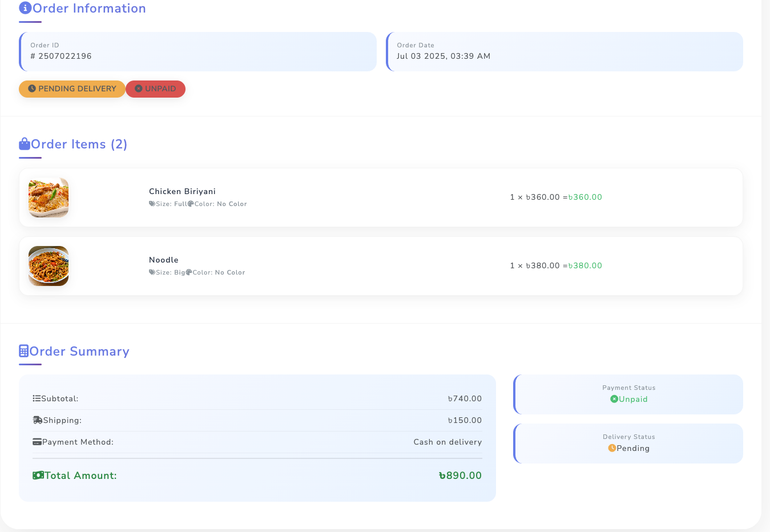The image size is (770, 532).
Task: Click the orange Pending clock icon
Action: tap(612, 448)
